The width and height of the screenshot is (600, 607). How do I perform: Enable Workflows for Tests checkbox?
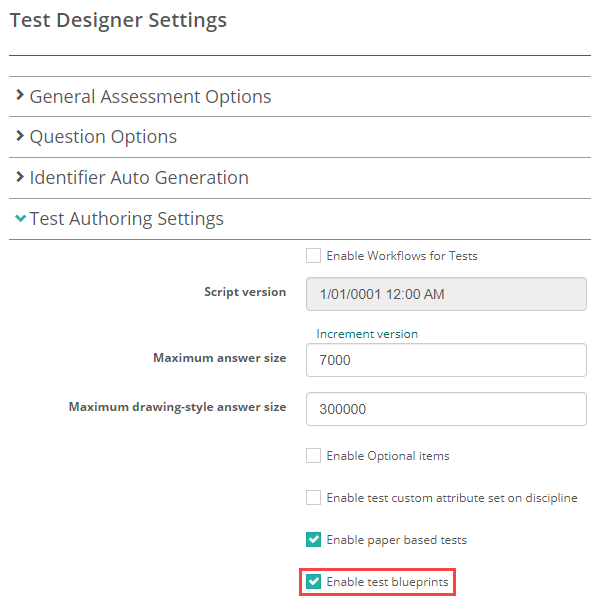pos(314,256)
